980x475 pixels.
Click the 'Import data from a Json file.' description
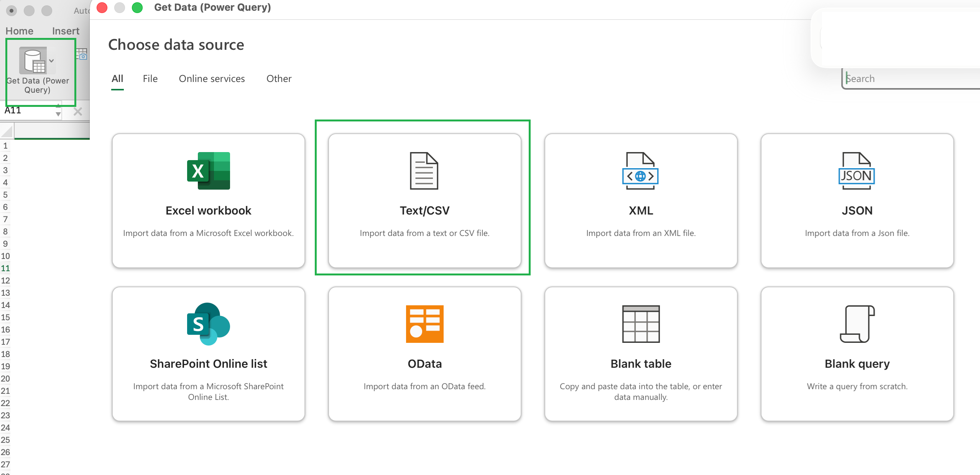point(857,233)
